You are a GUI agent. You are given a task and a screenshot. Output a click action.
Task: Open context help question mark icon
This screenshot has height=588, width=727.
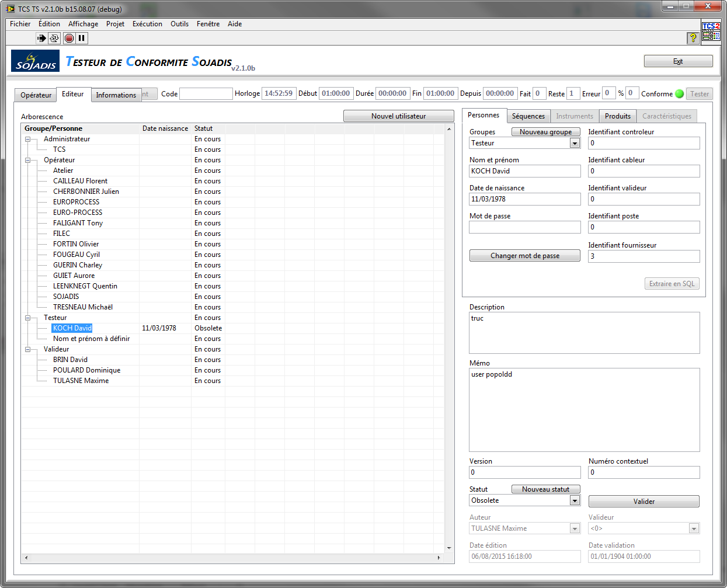pyautogui.click(x=693, y=38)
